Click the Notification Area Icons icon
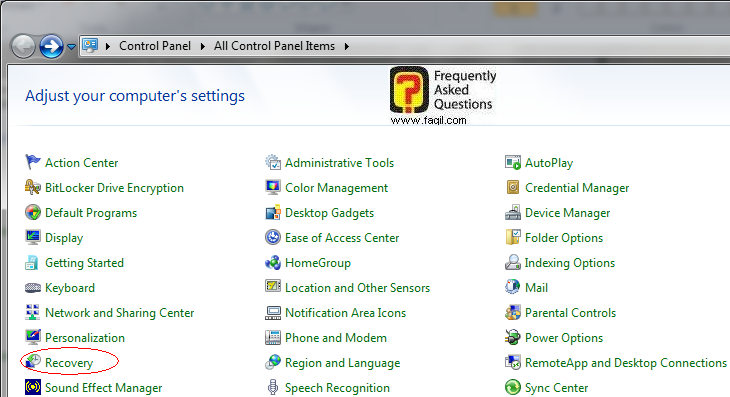The width and height of the screenshot is (730, 397). click(273, 313)
